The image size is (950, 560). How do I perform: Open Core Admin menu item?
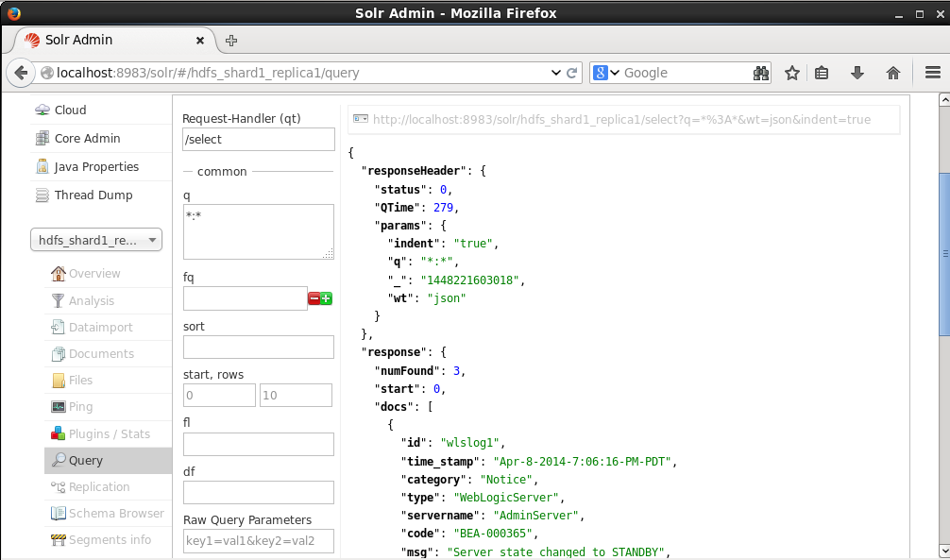coord(101,138)
